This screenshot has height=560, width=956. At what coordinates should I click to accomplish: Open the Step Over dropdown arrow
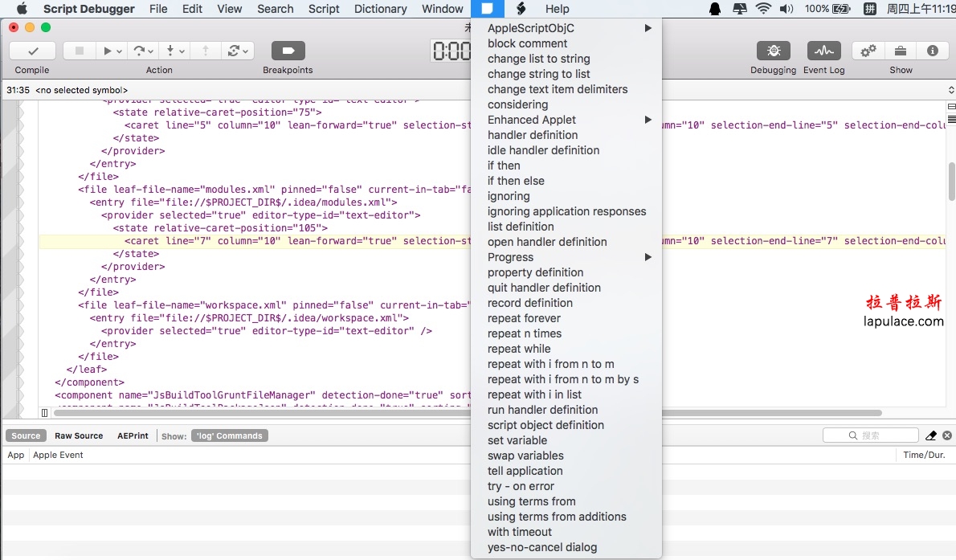coord(150,51)
